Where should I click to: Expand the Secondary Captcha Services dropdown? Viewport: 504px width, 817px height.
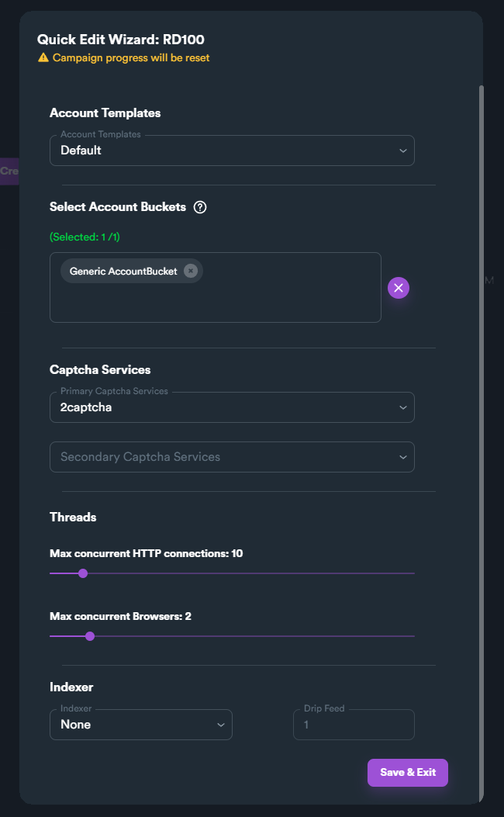click(232, 457)
